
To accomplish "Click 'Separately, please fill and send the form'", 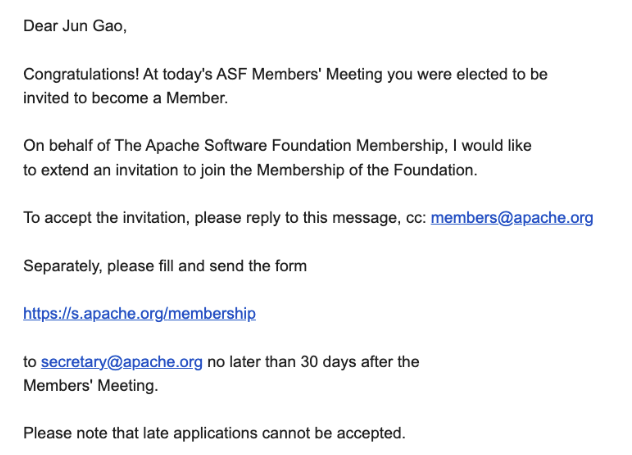I will tap(165, 266).
